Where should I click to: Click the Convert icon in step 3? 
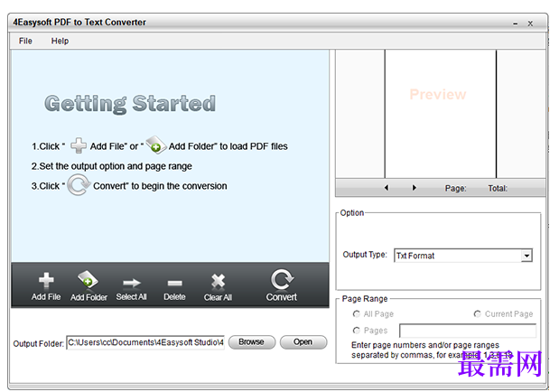(x=79, y=185)
